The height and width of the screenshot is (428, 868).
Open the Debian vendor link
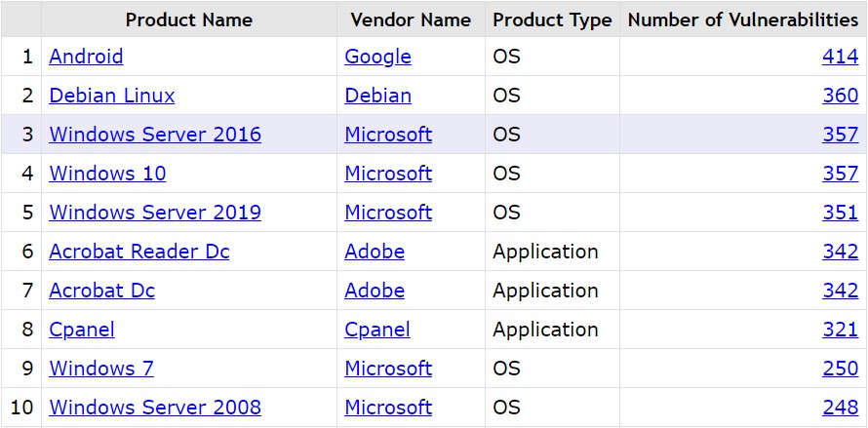tap(377, 96)
